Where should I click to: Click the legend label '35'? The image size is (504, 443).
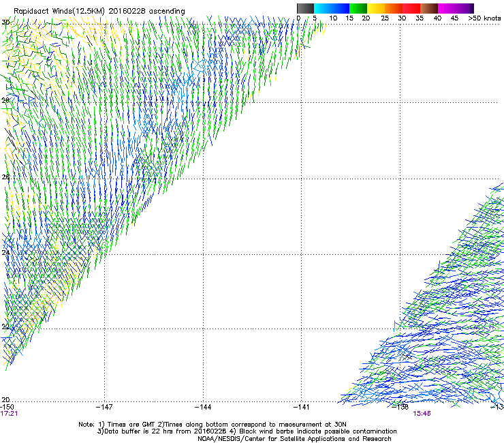(420, 18)
